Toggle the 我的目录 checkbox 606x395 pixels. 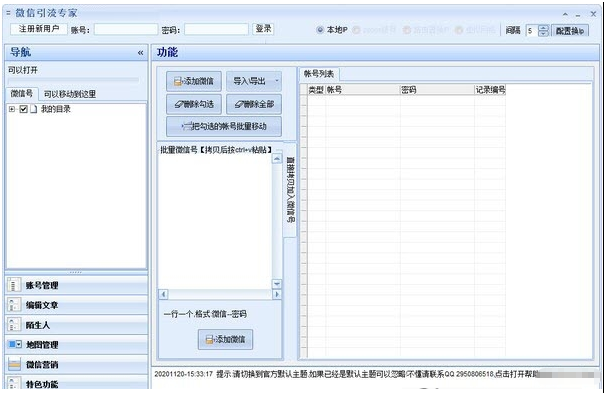23,109
